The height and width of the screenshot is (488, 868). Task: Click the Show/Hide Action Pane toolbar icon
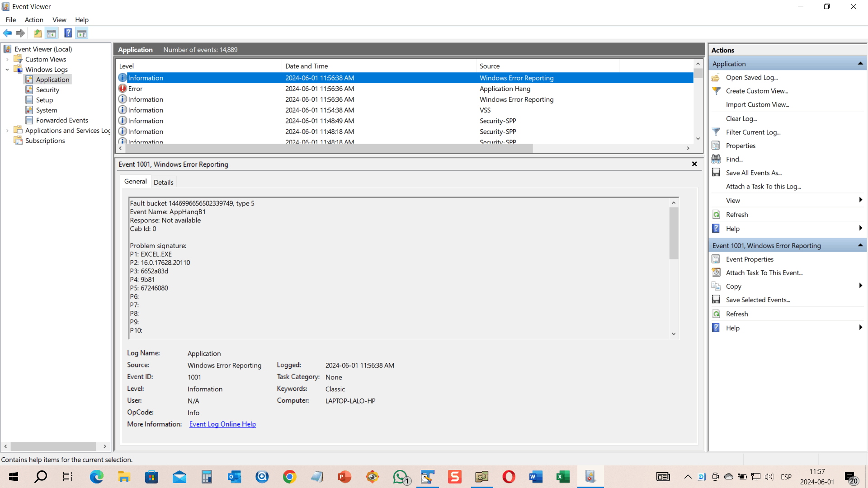pyautogui.click(x=82, y=33)
